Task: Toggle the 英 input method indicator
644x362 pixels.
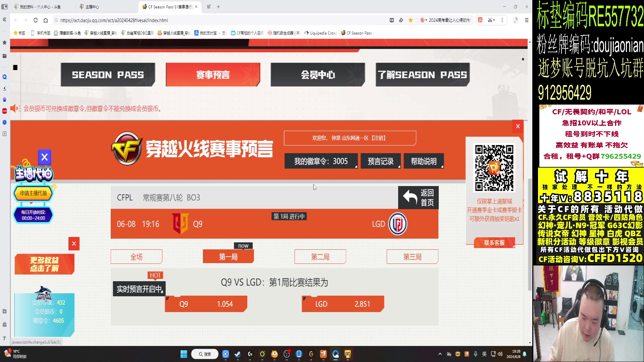Action: (x=484, y=354)
